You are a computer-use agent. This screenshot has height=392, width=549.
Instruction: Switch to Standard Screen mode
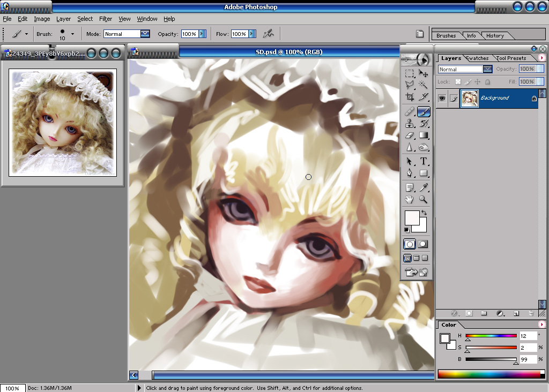pyautogui.click(x=407, y=258)
